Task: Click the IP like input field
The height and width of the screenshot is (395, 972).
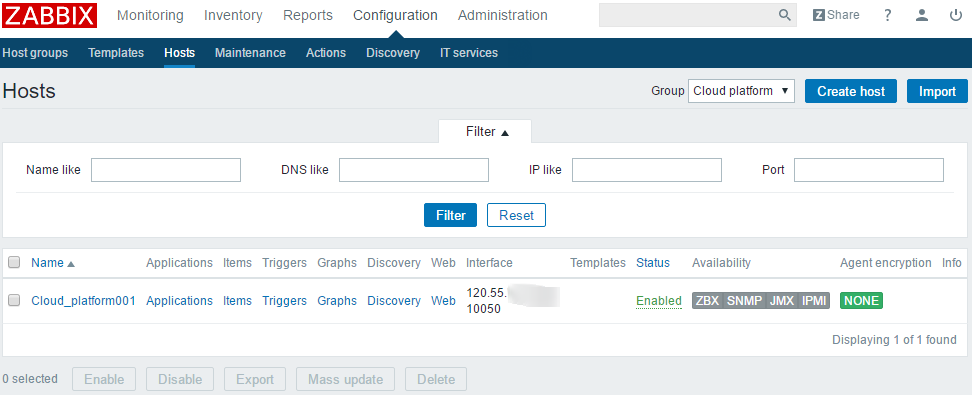Action: coord(647,170)
